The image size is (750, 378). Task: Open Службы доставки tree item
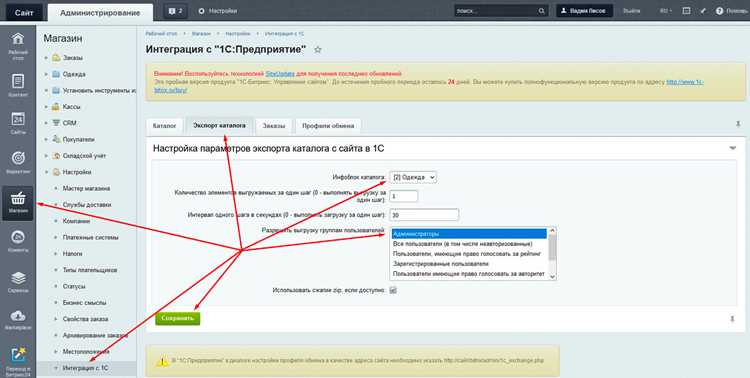(x=87, y=205)
